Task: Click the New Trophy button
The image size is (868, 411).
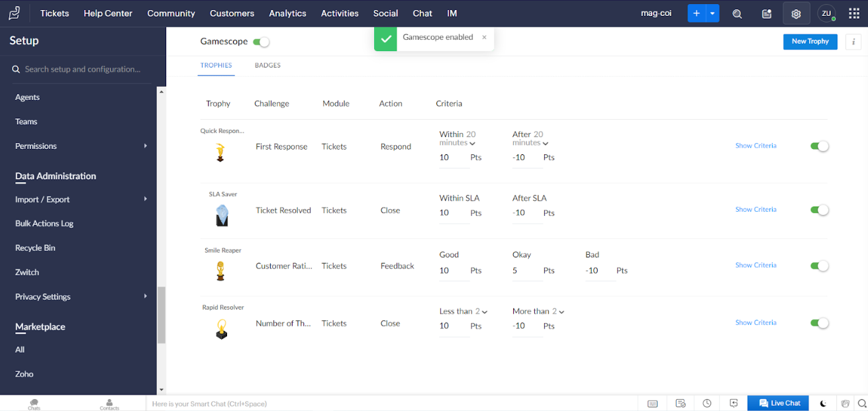Action: [x=810, y=42]
